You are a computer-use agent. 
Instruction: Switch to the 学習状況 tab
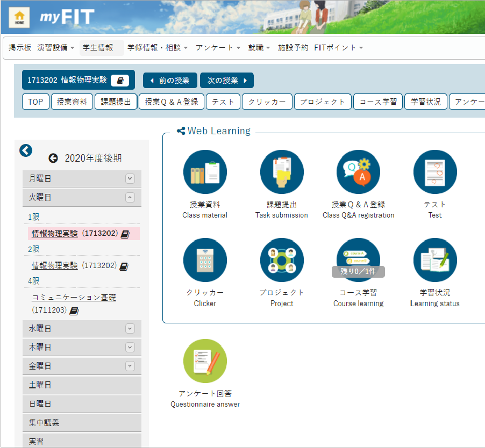pos(425,102)
